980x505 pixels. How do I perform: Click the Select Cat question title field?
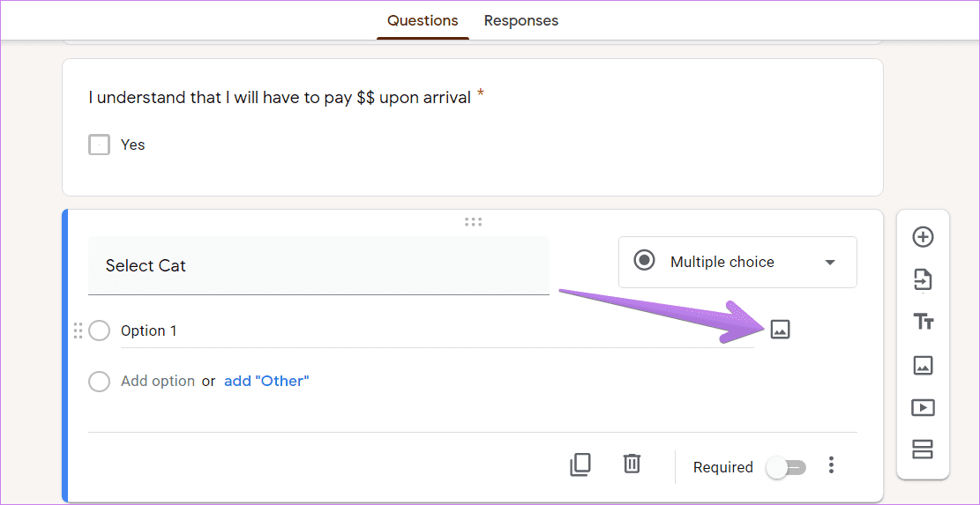pyautogui.click(x=318, y=265)
